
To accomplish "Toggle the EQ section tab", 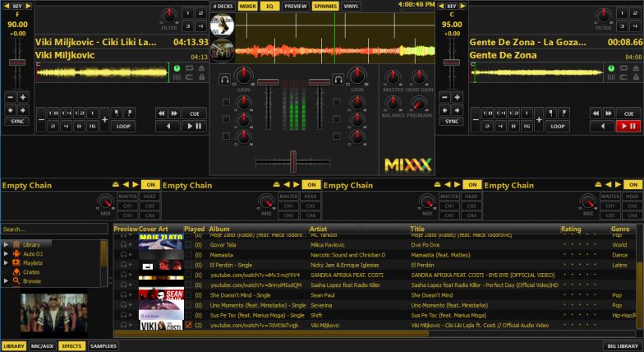I will point(269,7).
